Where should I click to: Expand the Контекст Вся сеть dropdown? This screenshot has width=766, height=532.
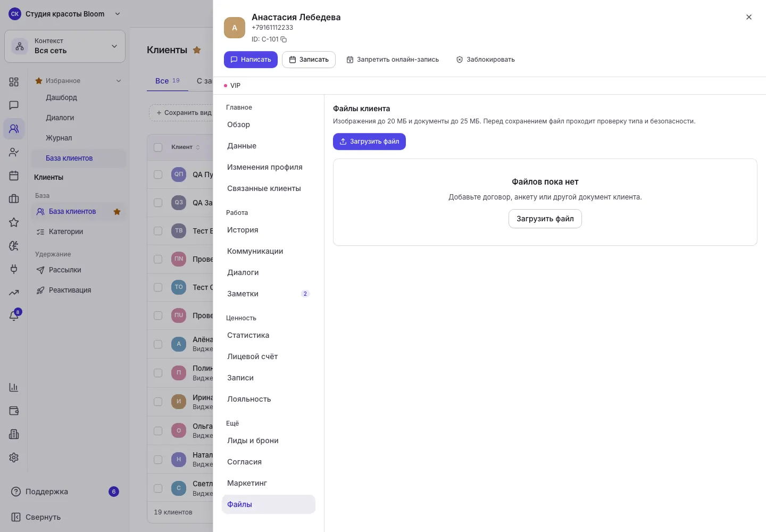[x=65, y=46]
